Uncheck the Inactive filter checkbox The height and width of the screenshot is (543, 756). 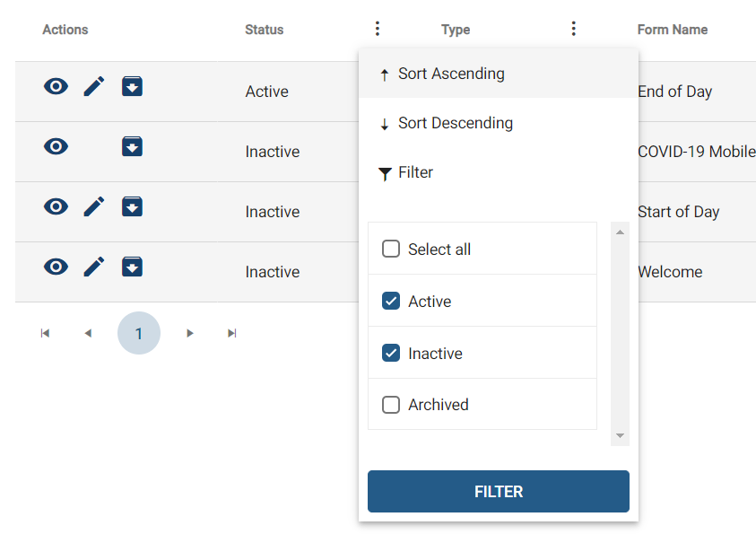click(x=391, y=353)
